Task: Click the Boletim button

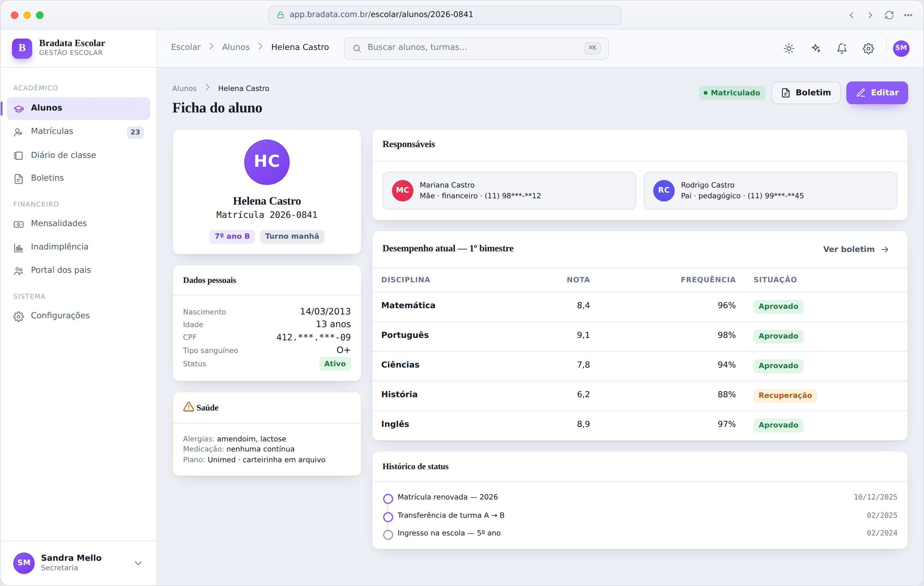Action: [806, 93]
